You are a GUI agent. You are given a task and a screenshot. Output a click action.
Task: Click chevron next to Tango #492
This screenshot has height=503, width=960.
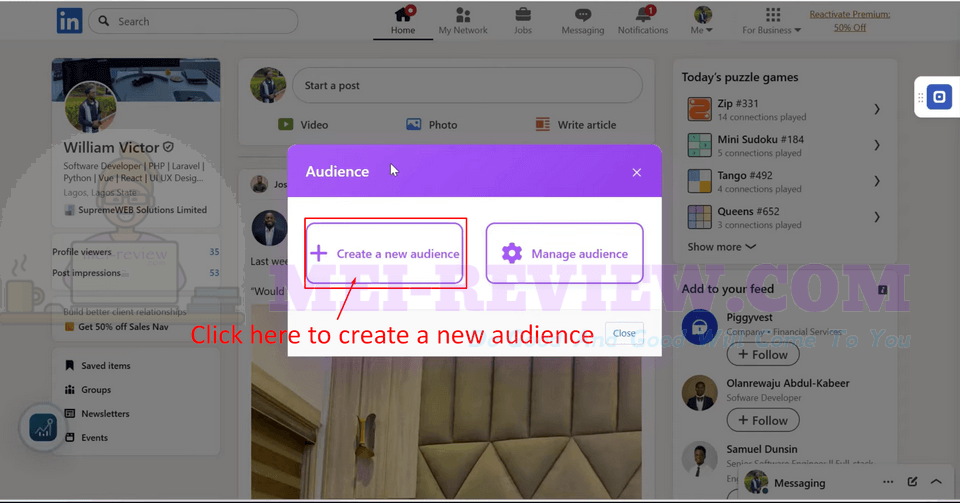[877, 181]
